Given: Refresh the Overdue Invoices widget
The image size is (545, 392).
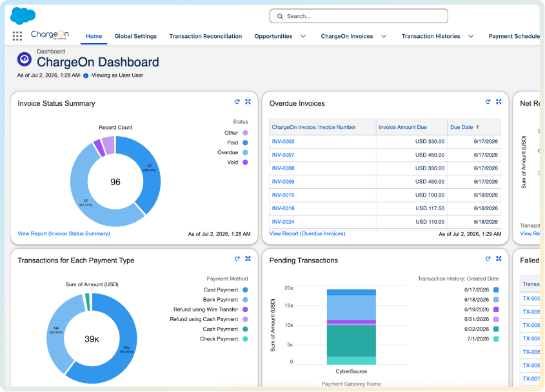Looking at the screenshot, I should (x=488, y=101).
